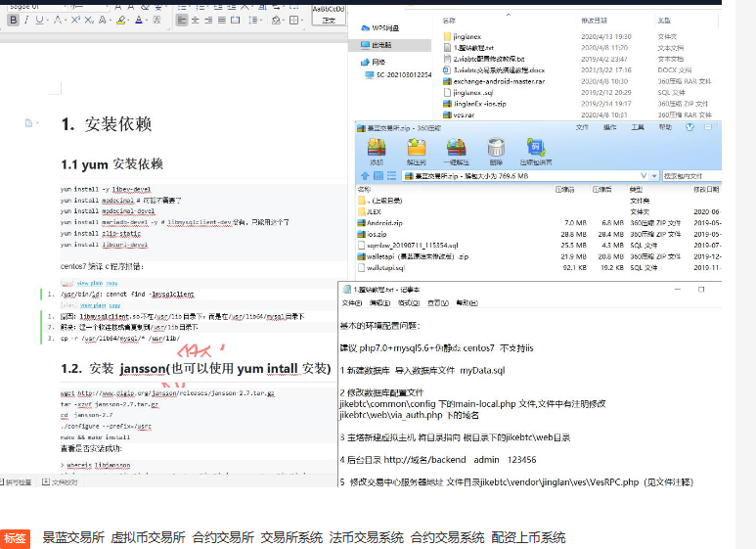
Task: Toggle bold formatting in the document editor
Action: click(x=14, y=20)
